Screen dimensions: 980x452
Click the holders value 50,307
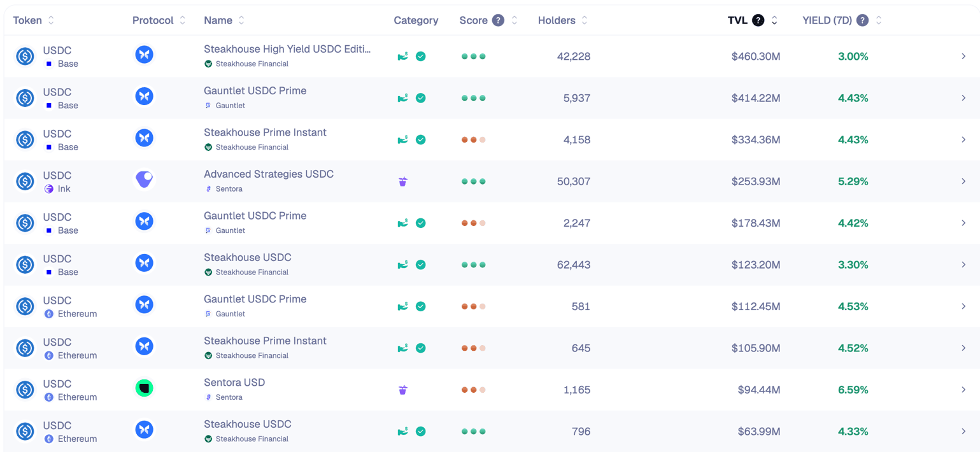[x=573, y=181]
